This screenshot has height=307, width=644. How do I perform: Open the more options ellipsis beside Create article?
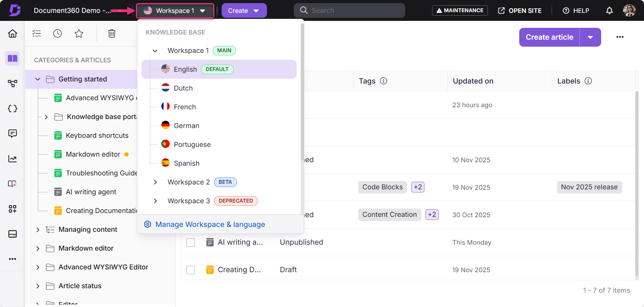[620, 37]
